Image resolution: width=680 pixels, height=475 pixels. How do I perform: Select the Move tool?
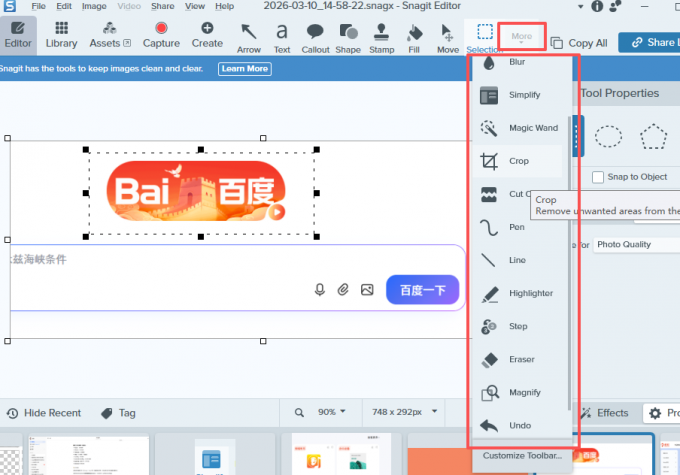[x=448, y=38]
